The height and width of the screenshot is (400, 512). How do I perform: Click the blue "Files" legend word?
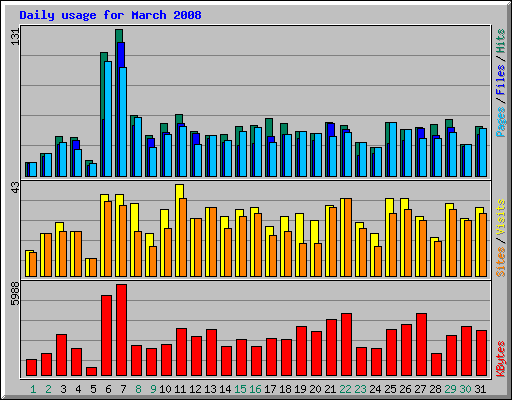[500, 79]
